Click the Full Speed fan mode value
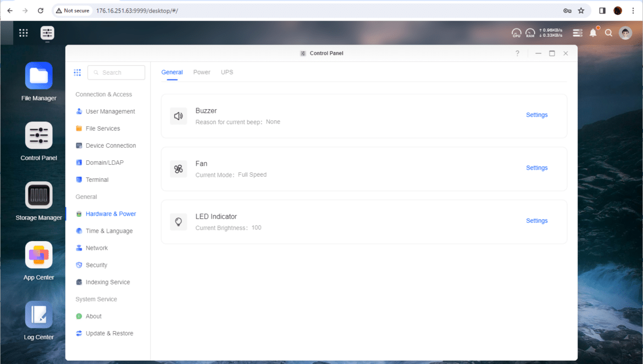The image size is (643, 364). click(252, 175)
